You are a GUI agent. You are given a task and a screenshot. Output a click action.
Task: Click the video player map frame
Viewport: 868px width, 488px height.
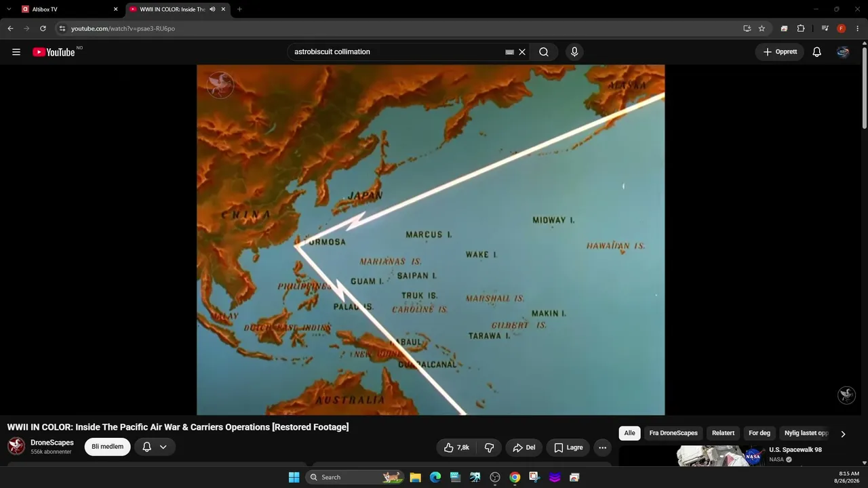431,240
